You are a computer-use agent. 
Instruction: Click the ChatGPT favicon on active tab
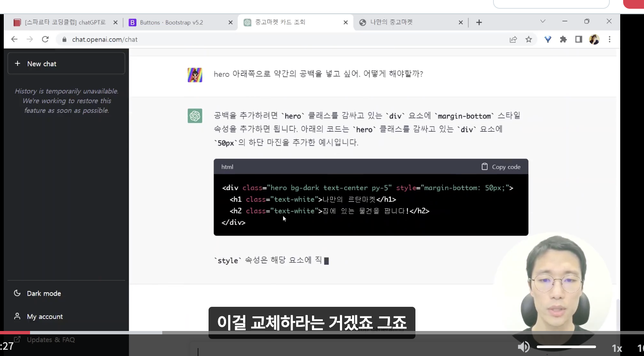(x=247, y=23)
